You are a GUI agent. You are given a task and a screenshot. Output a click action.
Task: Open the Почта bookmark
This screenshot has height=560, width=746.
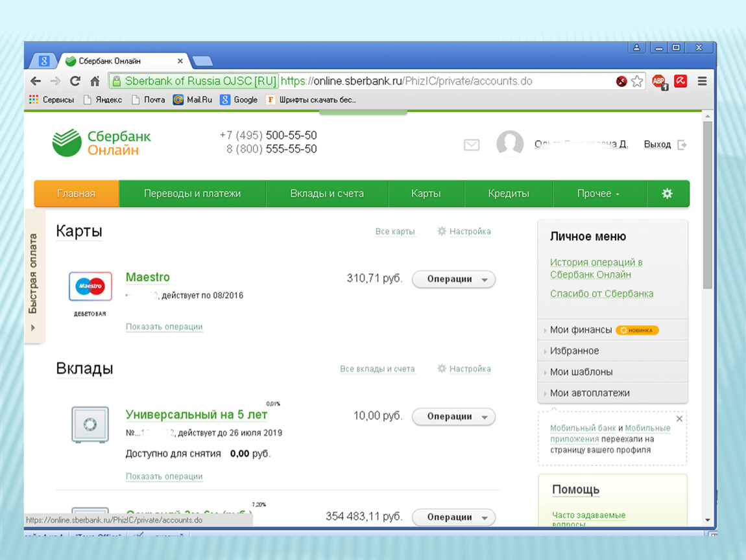[149, 100]
